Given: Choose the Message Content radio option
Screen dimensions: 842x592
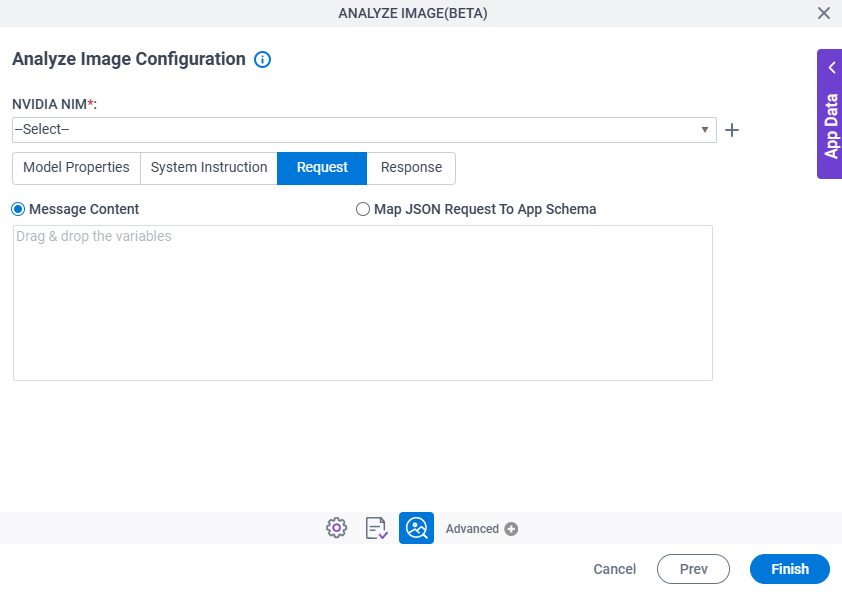Looking at the screenshot, I should [18, 209].
